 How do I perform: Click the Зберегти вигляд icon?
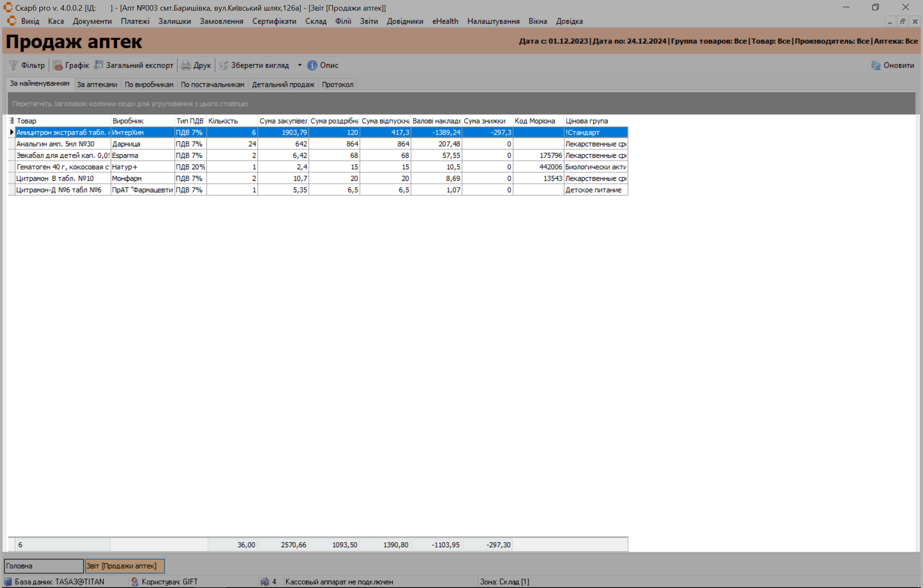point(223,65)
